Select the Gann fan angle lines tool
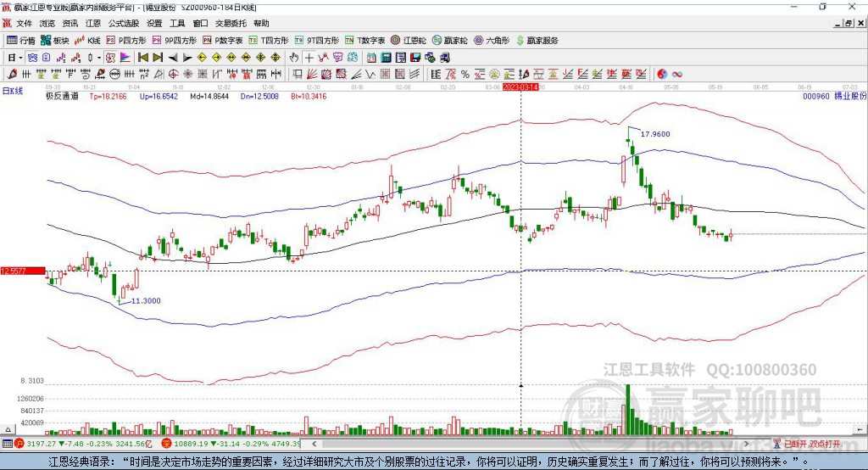The height and width of the screenshot is (470, 868). point(312,74)
